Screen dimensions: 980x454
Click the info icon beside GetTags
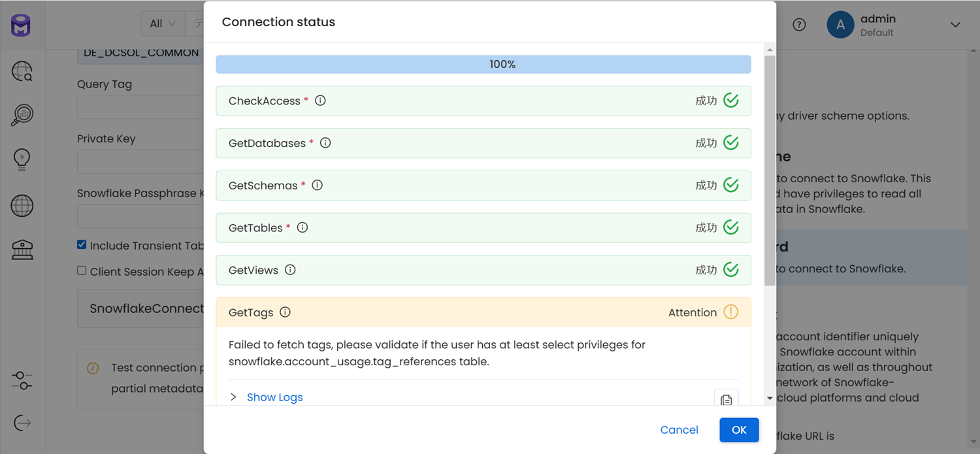point(285,312)
